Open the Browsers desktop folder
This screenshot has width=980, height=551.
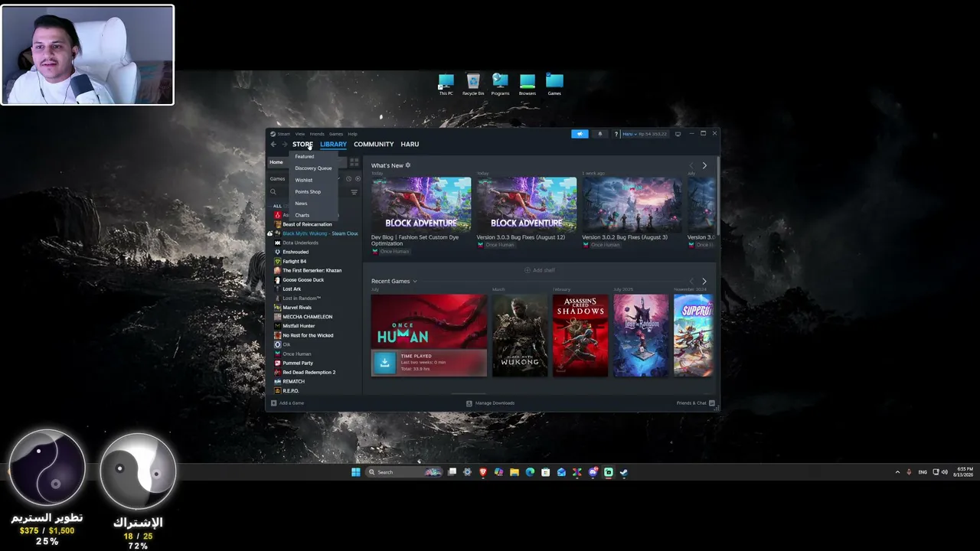coord(528,84)
